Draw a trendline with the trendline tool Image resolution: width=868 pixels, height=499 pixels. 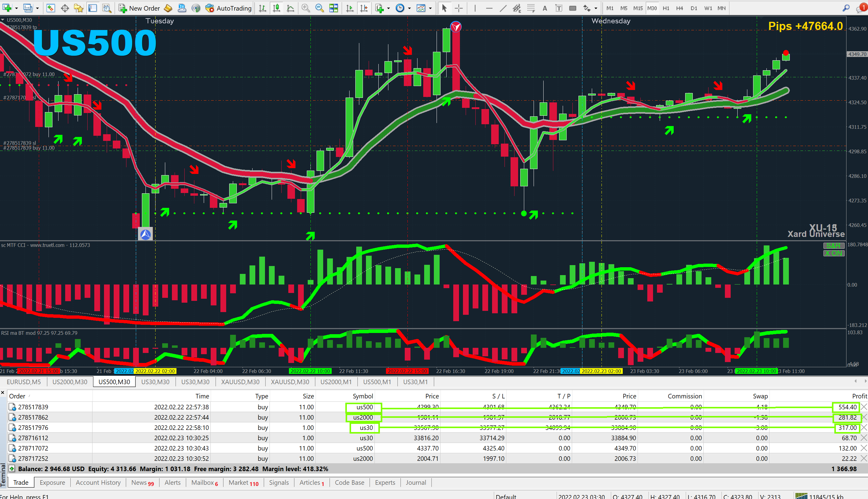click(x=503, y=8)
